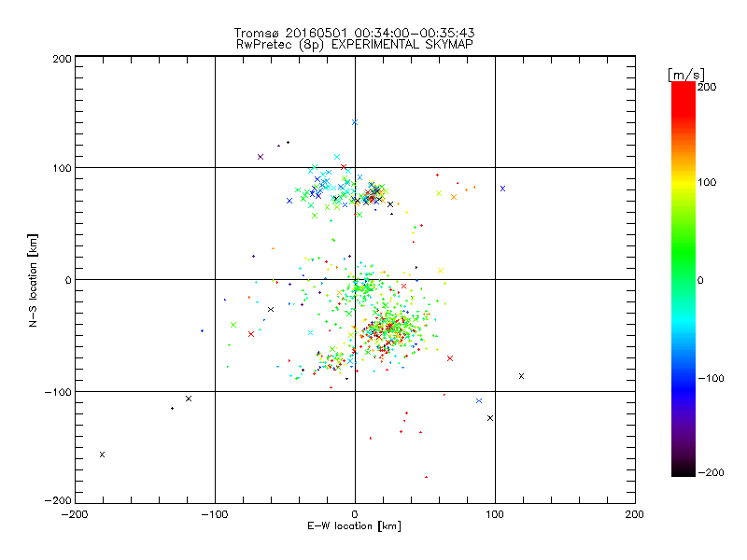Click x-axis tick label '100'

[495, 514]
